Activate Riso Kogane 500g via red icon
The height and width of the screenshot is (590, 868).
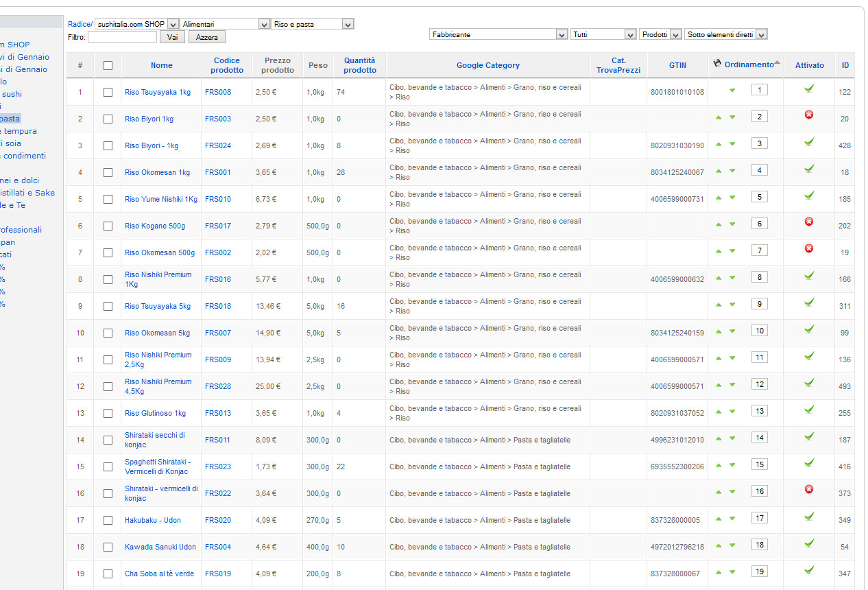[x=809, y=222]
